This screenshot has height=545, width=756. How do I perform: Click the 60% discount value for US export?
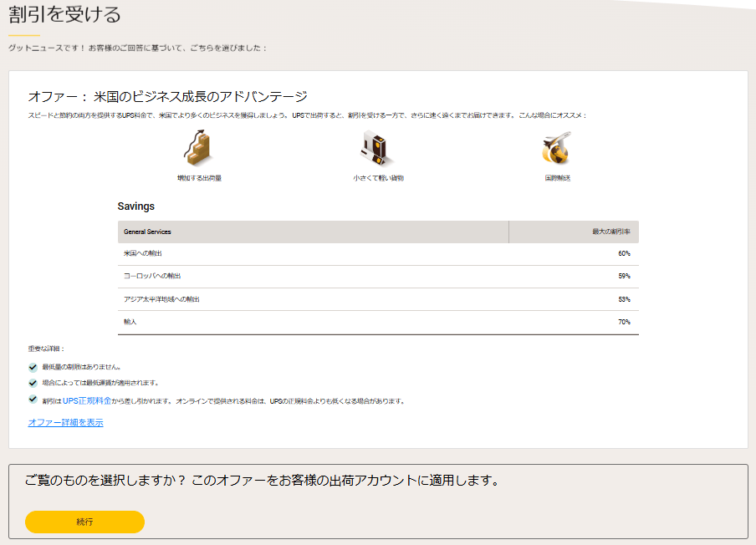[x=626, y=253]
